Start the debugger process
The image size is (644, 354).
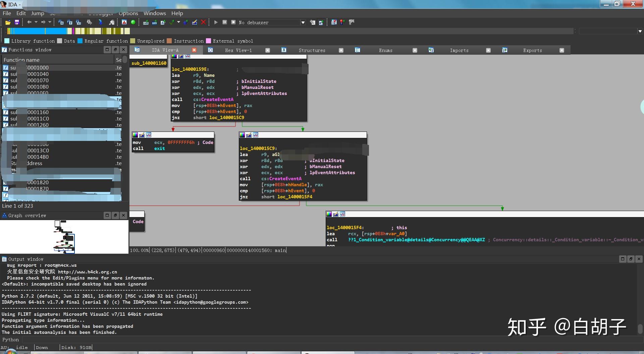216,22
